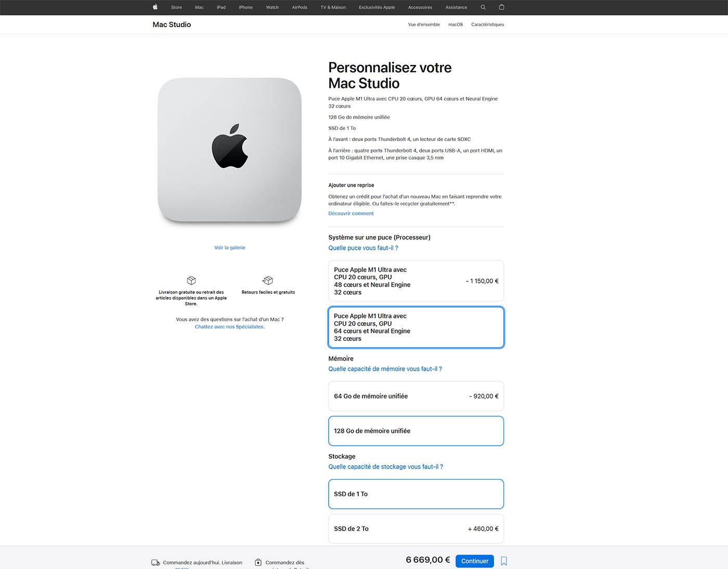The image size is (728, 569).
Task: Click the - 920,00 € price difference
Action: [484, 396]
